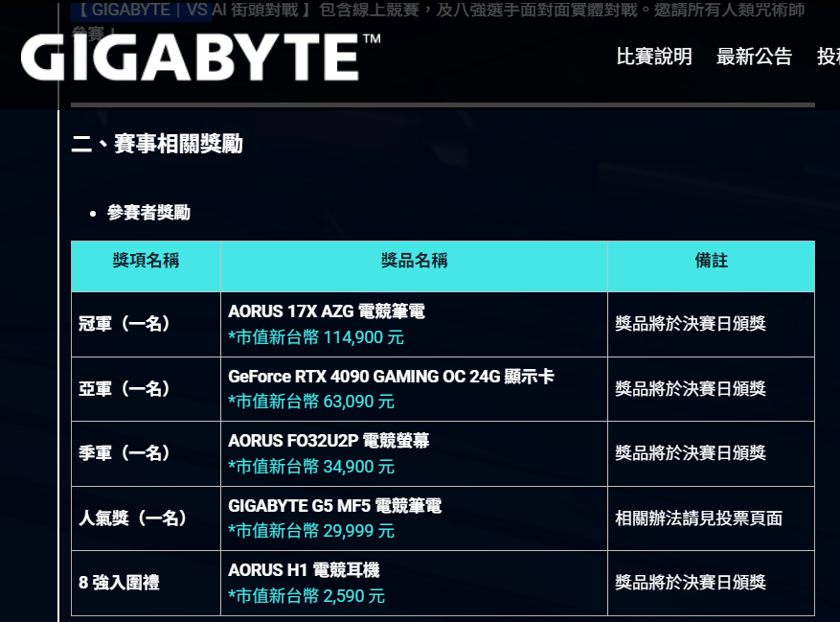The width and height of the screenshot is (840, 622).
Task: Click 獎品將於決賽日頒獎 note in 季軍 row
Action: (x=691, y=453)
